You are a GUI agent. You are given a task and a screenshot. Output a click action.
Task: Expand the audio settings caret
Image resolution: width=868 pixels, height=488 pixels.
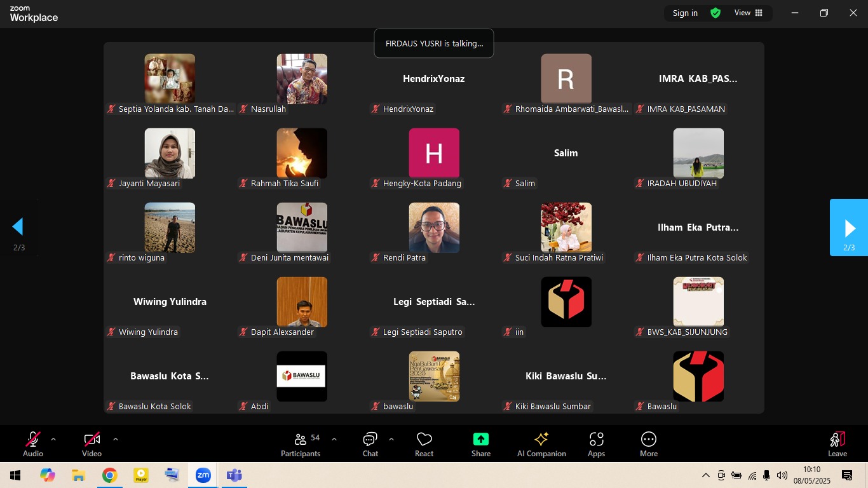tap(53, 439)
